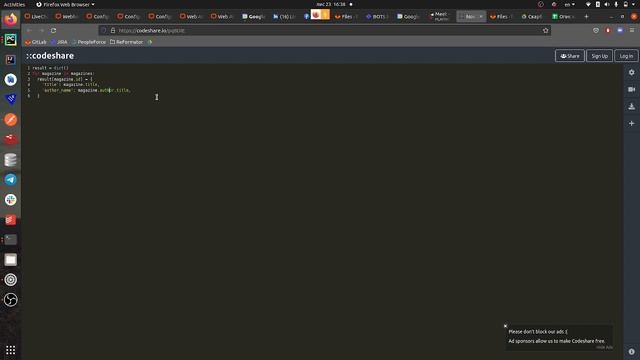Click the 'hide ads' link
This screenshot has height=360, width=640.
[604, 347]
